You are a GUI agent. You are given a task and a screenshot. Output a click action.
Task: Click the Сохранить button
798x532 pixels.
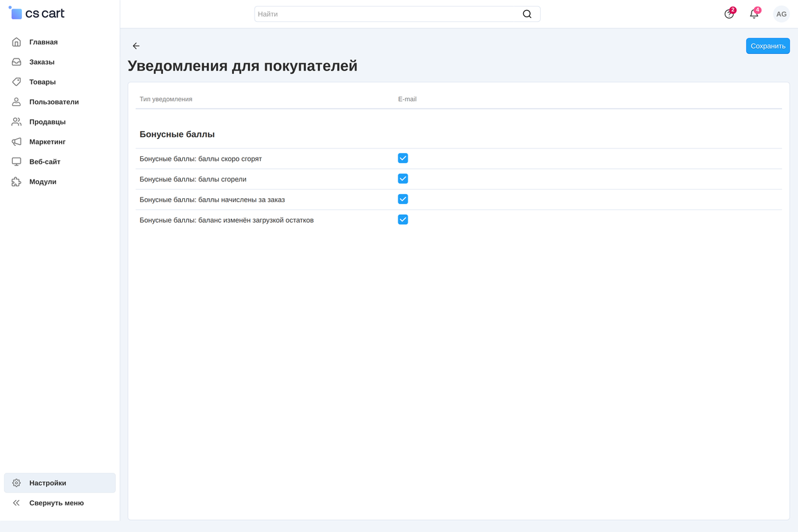tap(768, 46)
